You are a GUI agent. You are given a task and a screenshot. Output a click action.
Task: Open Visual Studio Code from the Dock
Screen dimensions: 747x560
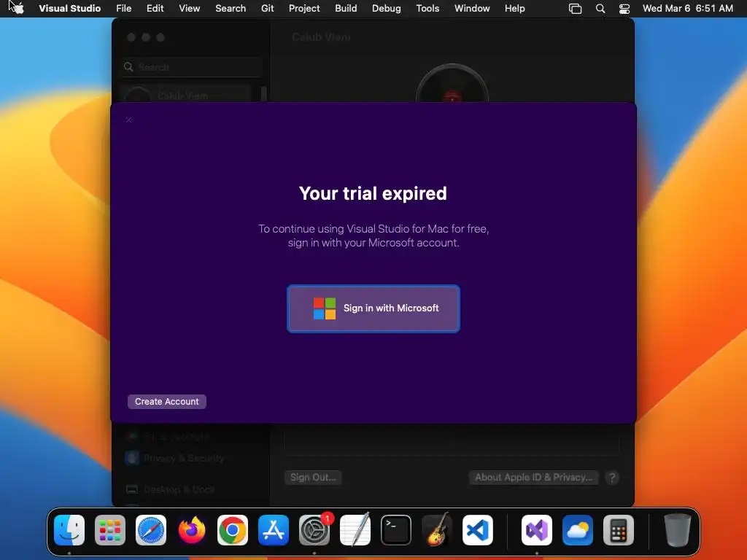(x=478, y=530)
